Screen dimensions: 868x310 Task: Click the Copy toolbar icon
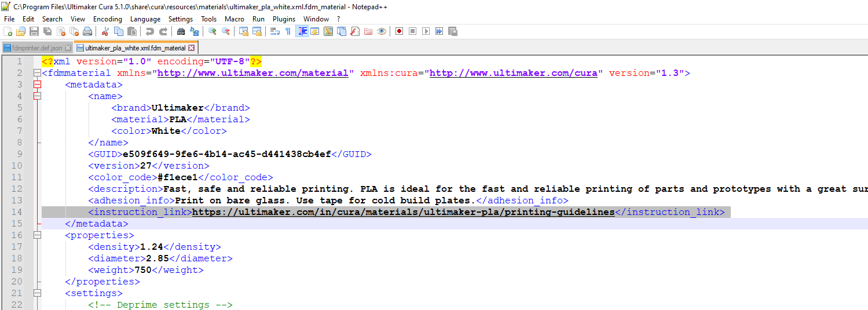pyautogui.click(x=118, y=31)
